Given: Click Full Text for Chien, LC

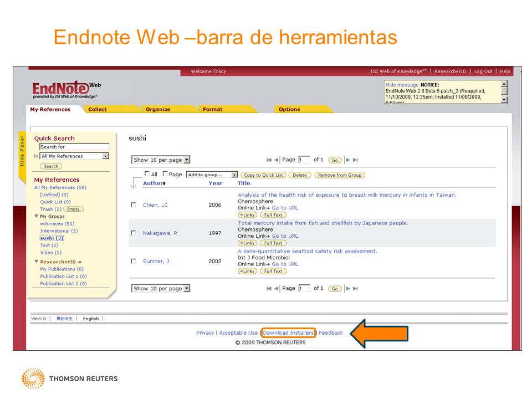Looking at the screenshot, I should 273,215.
